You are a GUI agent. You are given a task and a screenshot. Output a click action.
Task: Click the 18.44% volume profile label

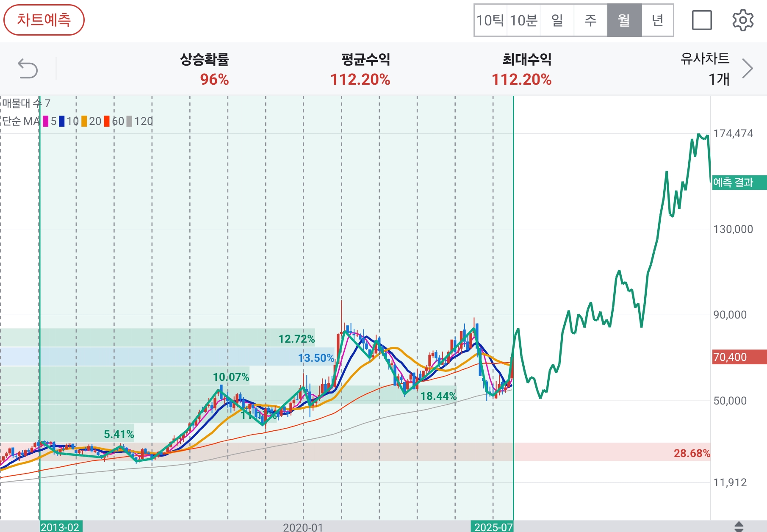tap(438, 396)
